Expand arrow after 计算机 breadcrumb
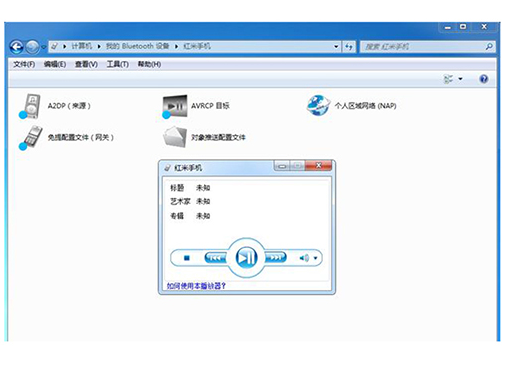Screen dimensions: 510x370 click(x=99, y=47)
